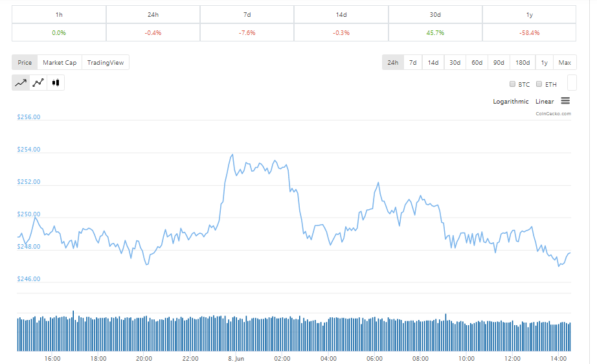Screen dimensions: 597x364
Task: Click the 8. Jun timeline label
Action: (x=236, y=358)
